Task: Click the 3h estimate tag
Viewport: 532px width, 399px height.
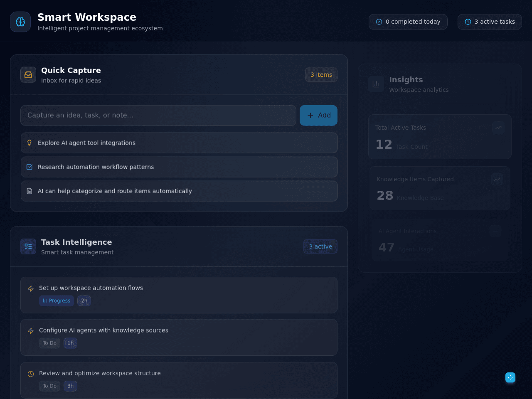Action: (x=70, y=386)
